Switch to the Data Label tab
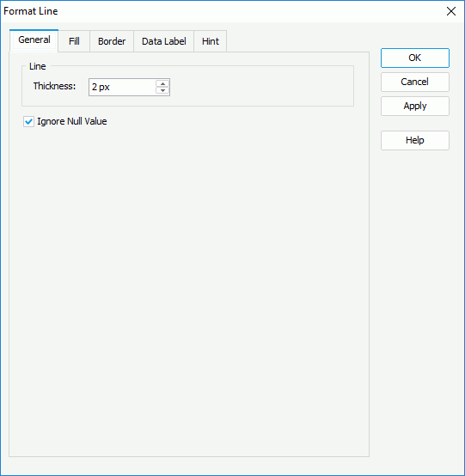The height and width of the screenshot is (476, 465). 163,41
